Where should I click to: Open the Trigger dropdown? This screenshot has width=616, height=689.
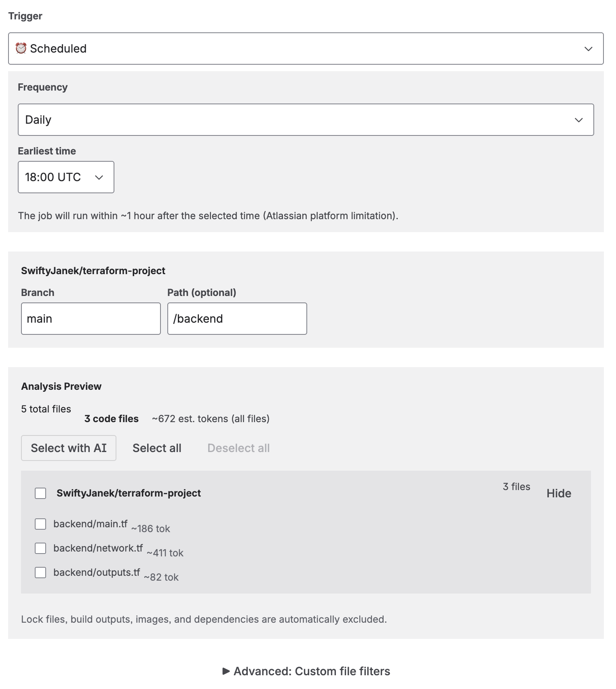306,49
